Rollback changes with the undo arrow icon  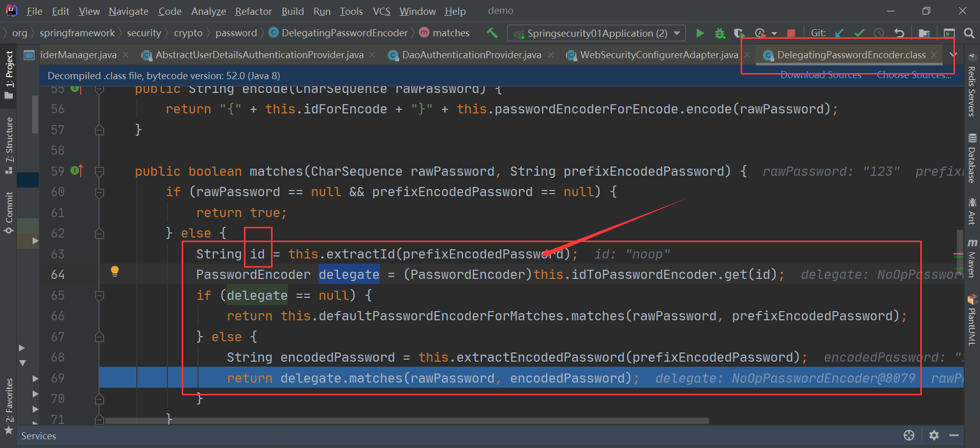coord(899,33)
